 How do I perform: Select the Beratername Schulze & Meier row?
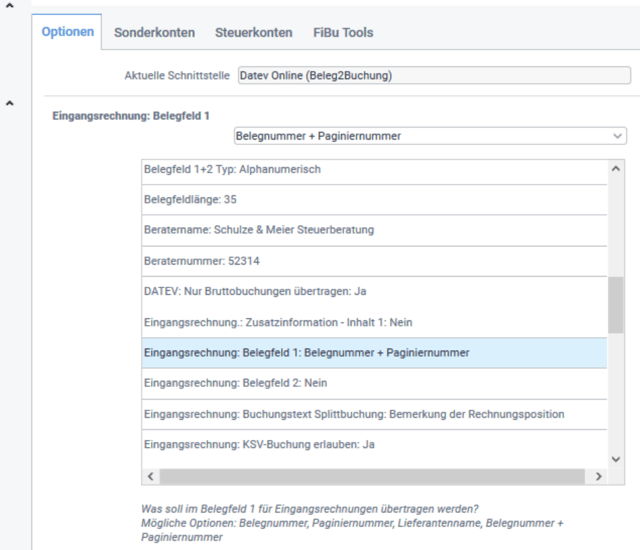point(374,230)
